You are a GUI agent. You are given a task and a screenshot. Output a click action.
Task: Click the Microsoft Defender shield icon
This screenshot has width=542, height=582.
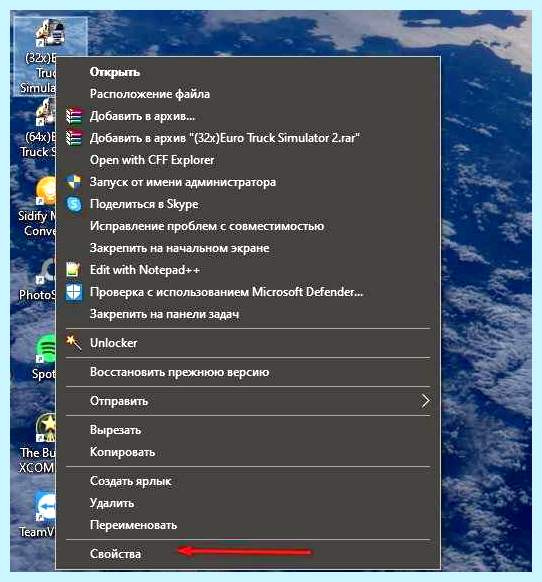click(x=74, y=292)
